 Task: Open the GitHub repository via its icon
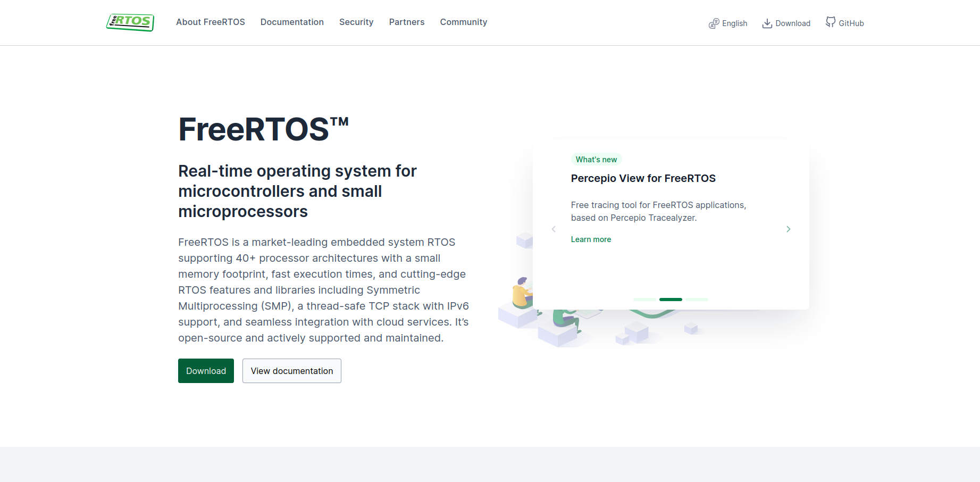coord(830,22)
